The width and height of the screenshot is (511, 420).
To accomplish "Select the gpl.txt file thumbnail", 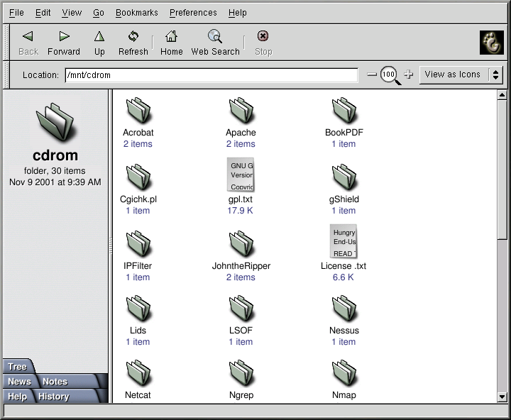I will tap(241, 175).
